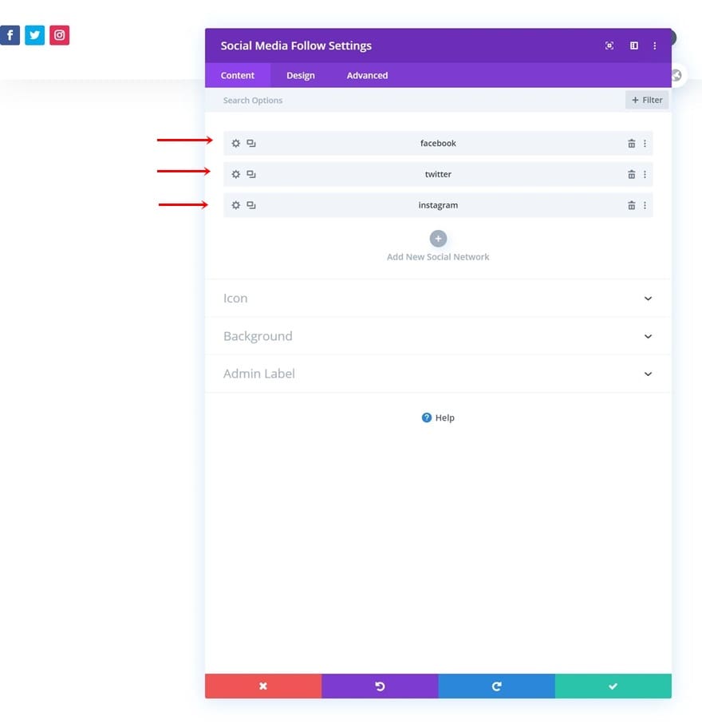The image size is (702, 728).
Task: Click the Instagram icon in the page preview
Action: tap(59, 35)
